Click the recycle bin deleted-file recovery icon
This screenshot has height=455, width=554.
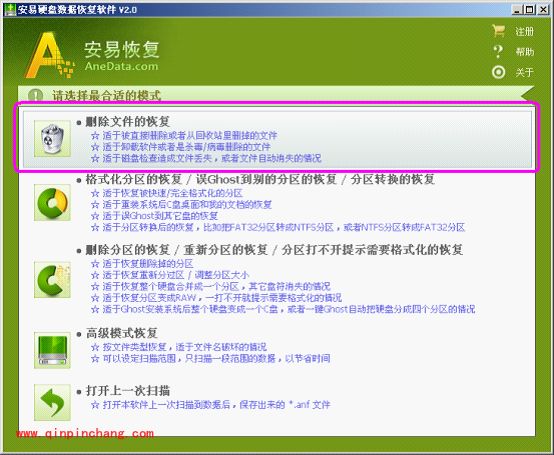tap(52, 138)
